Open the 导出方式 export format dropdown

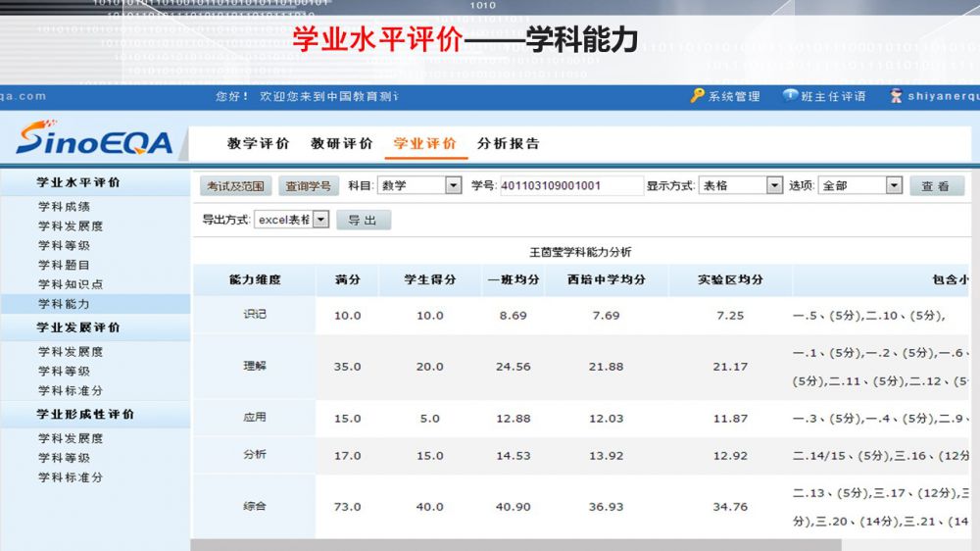coord(319,220)
